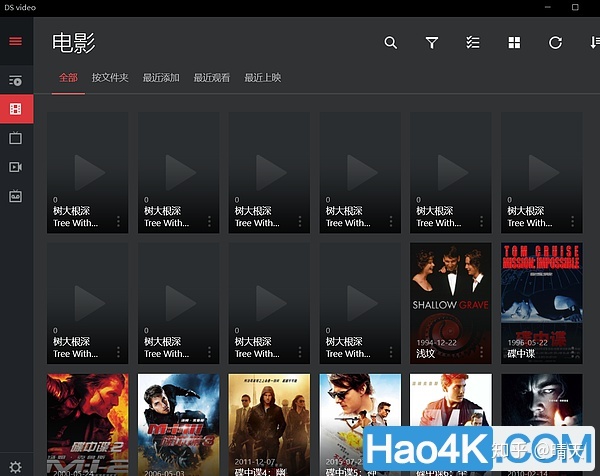
Task: Open the sort order options
Action: [595, 42]
